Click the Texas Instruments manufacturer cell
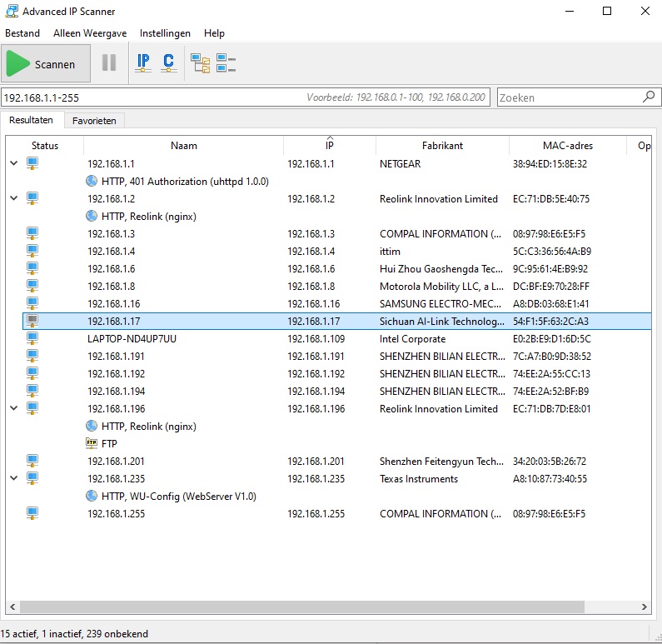Screen dimensions: 662x644 click(418, 479)
